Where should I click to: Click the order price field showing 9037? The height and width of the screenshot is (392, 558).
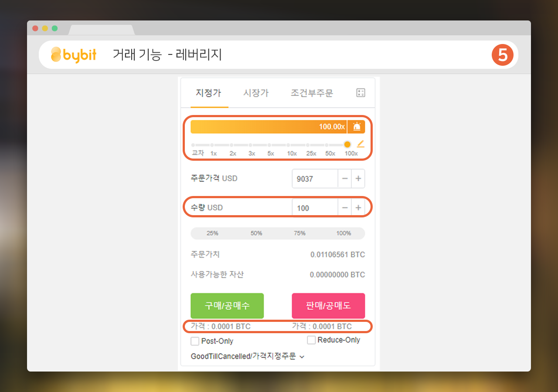pos(315,179)
